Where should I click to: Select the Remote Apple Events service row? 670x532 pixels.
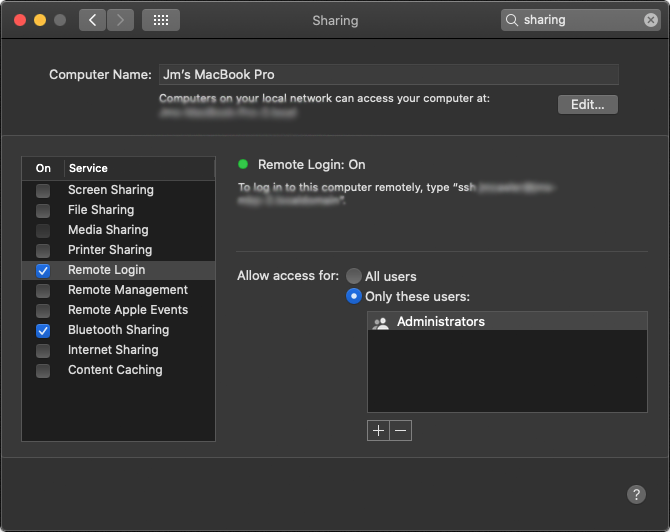pos(118,311)
